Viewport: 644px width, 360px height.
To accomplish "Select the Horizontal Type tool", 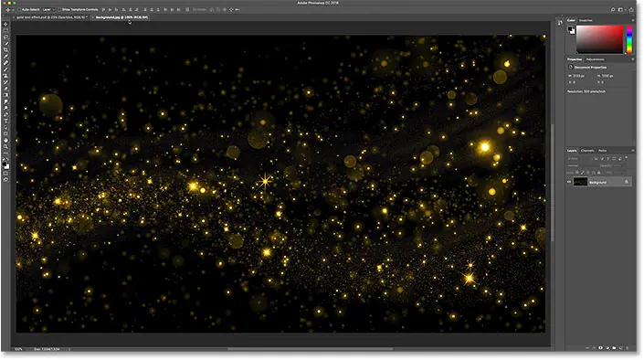I will click(5, 121).
